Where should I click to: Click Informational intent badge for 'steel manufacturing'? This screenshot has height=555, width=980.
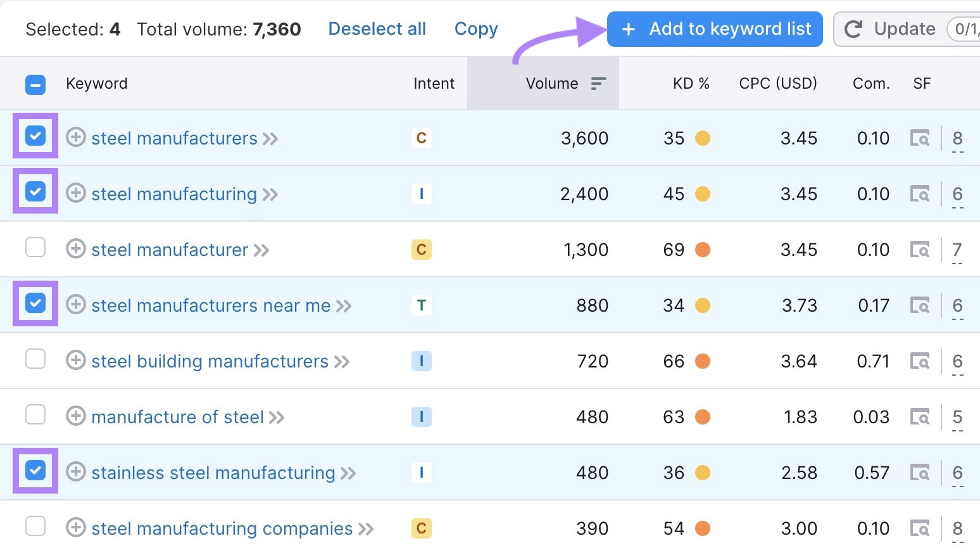tap(422, 194)
